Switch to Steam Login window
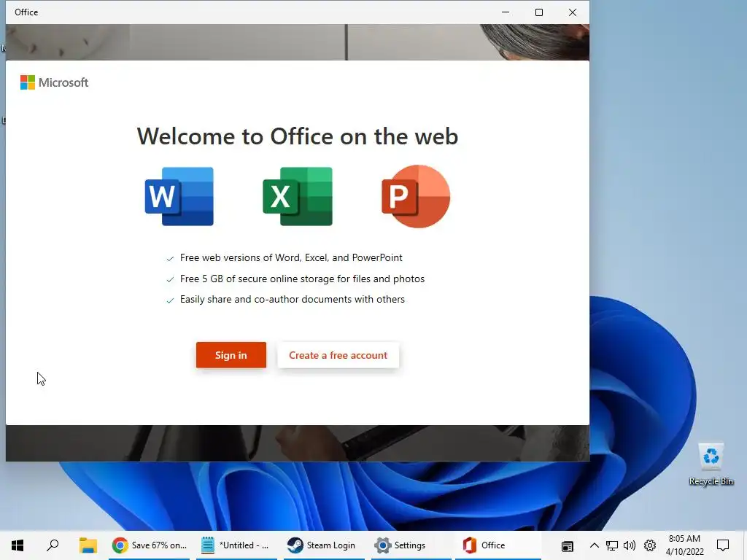Image resolution: width=747 pixels, height=560 pixels. coord(324,545)
